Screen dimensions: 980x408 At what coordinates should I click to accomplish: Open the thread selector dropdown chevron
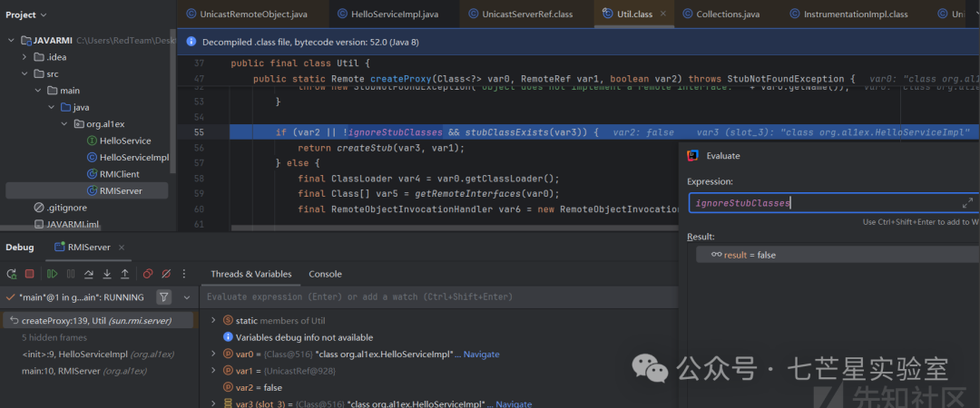pyautogui.click(x=186, y=297)
